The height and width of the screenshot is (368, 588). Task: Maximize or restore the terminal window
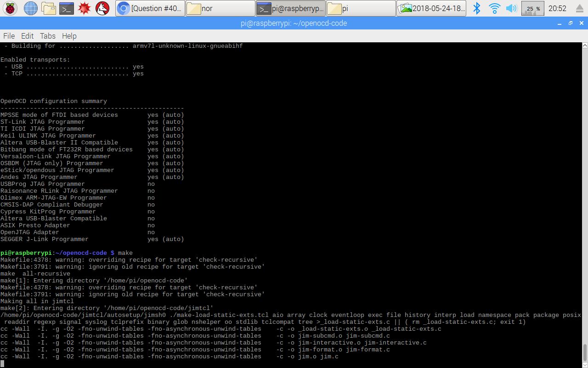(x=571, y=23)
